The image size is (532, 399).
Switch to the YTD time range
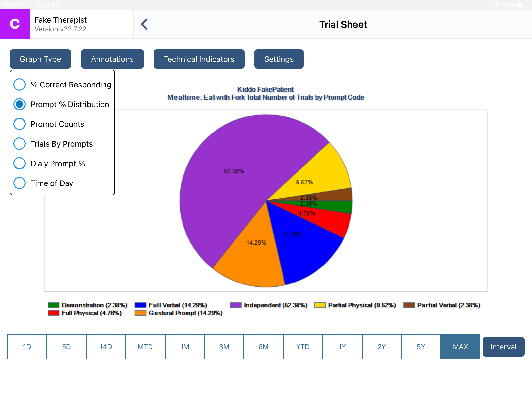[x=303, y=347]
